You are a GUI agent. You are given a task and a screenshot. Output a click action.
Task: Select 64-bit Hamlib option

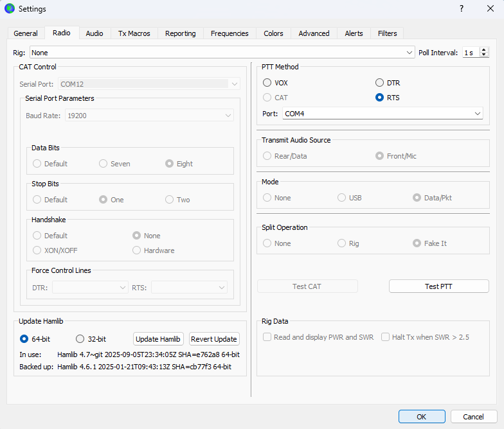click(24, 338)
